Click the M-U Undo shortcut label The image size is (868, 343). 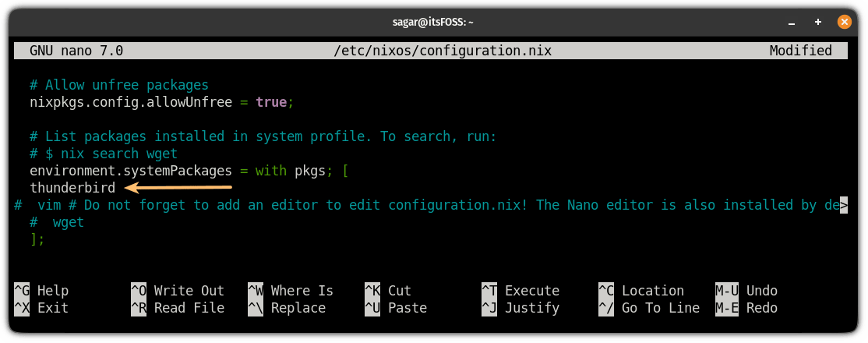tap(746, 291)
